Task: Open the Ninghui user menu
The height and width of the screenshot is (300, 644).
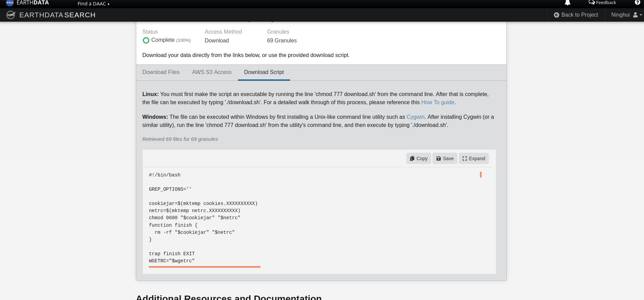Action: (626, 15)
